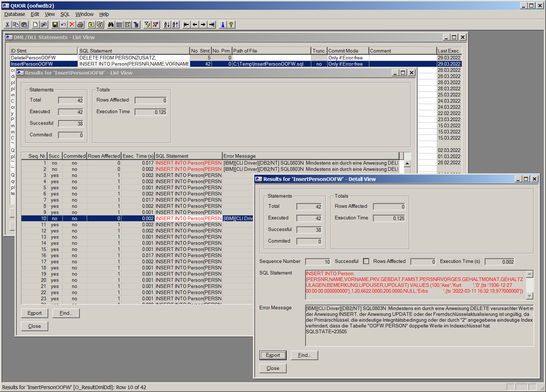Select result row with sequence number 15
546x392 pixels.
click(137, 249)
